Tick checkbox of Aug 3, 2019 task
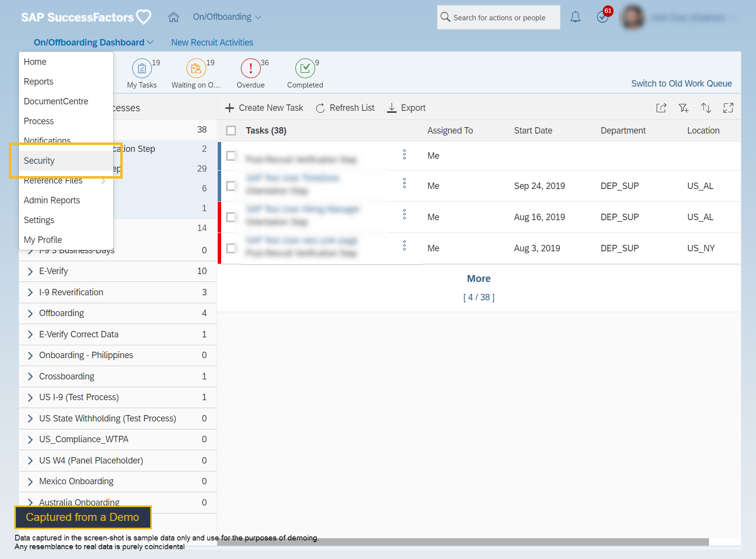The width and height of the screenshot is (756, 559). (231, 248)
